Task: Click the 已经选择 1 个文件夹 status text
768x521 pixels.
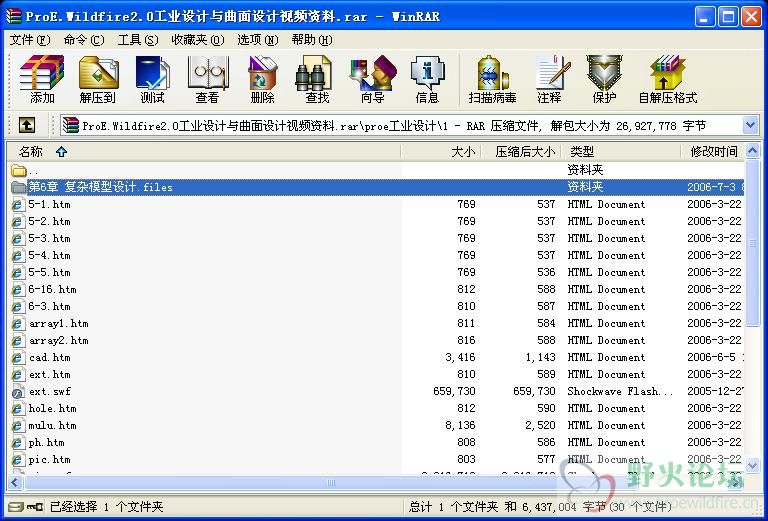Action: 106,506
